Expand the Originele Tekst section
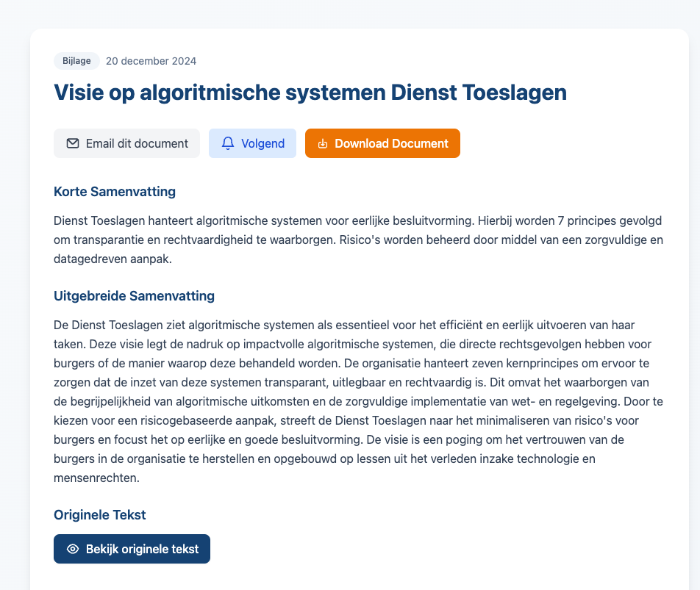The height and width of the screenshot is (590, 700). (99, 515)
